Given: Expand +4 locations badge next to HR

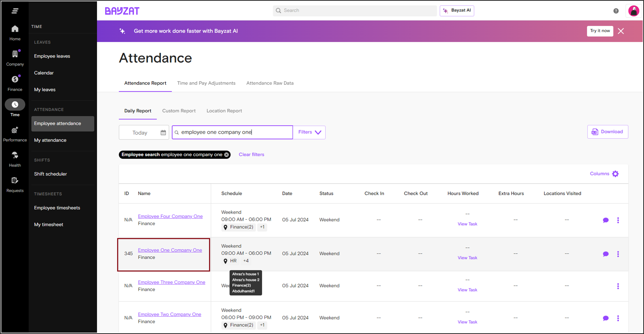Looking at the screenshot, I should (x=246, y=261).
